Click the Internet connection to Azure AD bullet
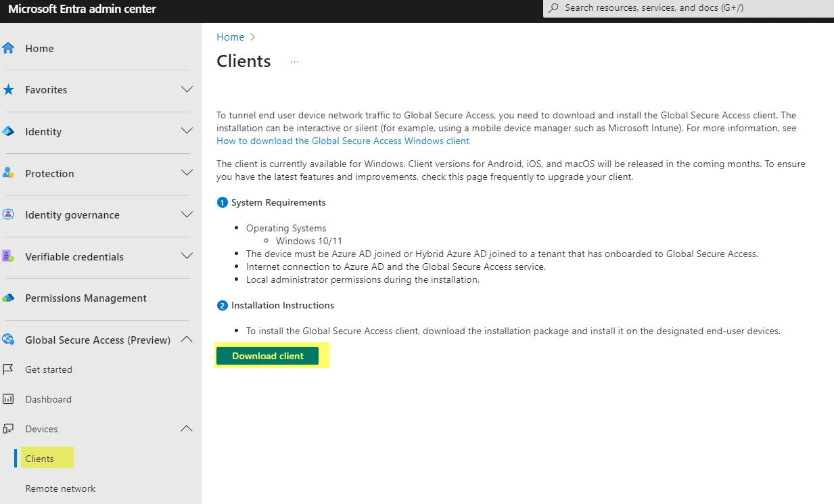834x504 pixels. [396, 267]
